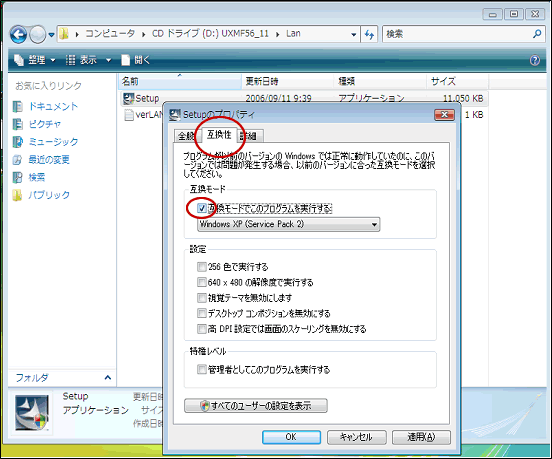Maximize the Explorer window
The height and width of the screenshot is (459, 552).
click(x=514, y=14)
